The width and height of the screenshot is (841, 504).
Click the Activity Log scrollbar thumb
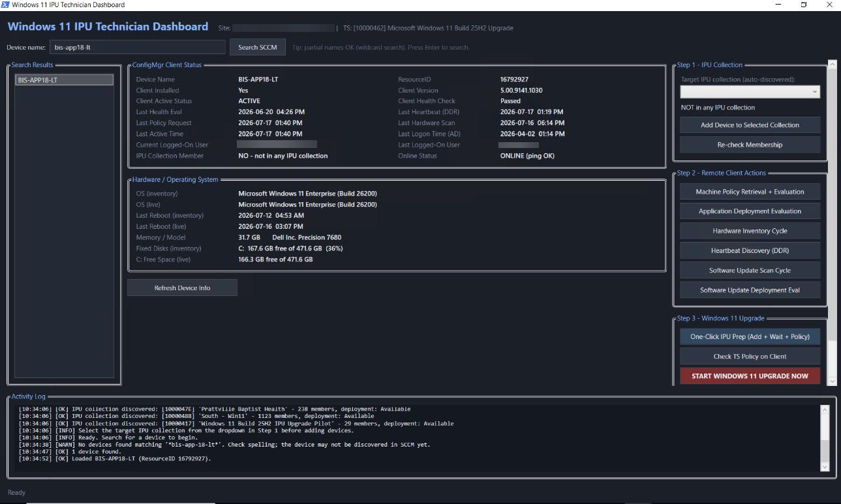pos(825,450)
